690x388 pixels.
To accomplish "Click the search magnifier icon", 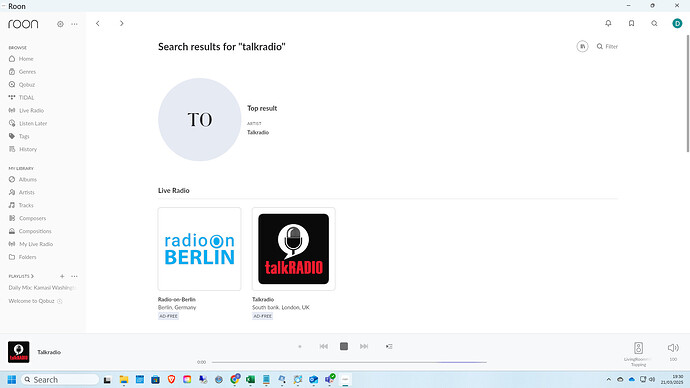I will pos(654,23).
